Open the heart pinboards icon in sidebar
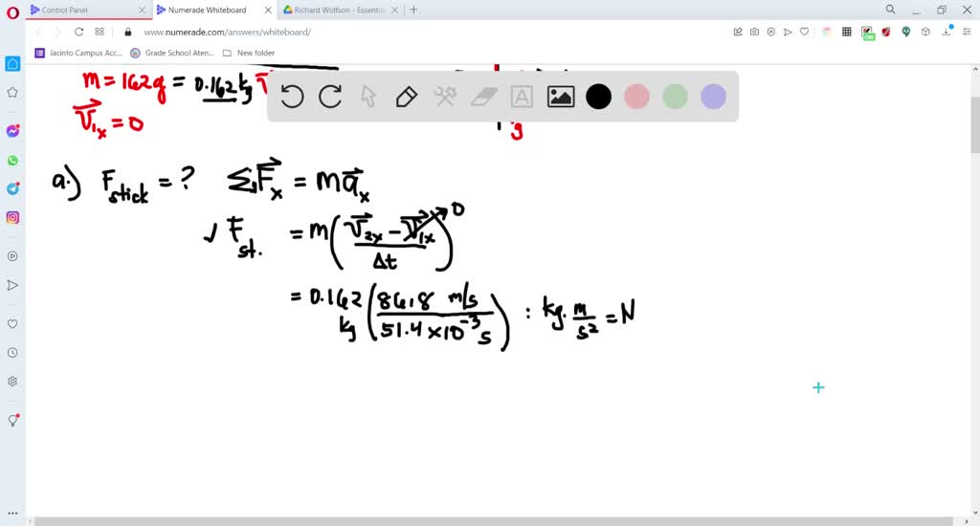The height and width of the screenshot is (526, 980). click(12, 323)
